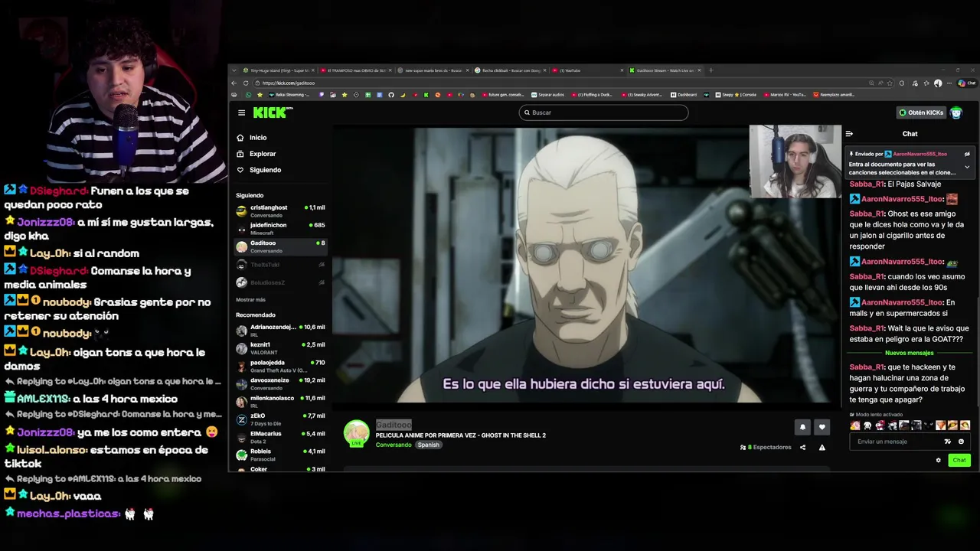
Task: Click the browser back arrow
Action: click(x=234, y=83)
